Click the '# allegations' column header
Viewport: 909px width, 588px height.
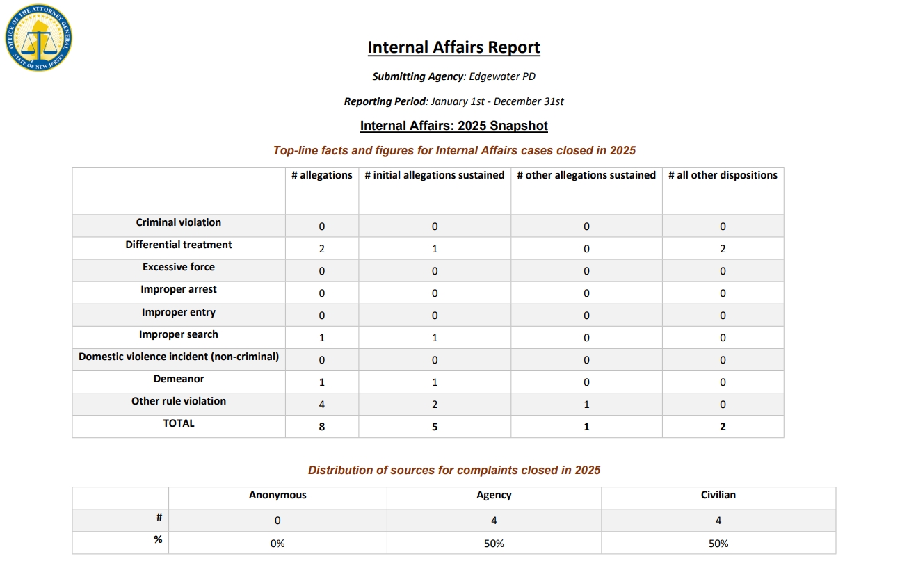pos(321,175)
